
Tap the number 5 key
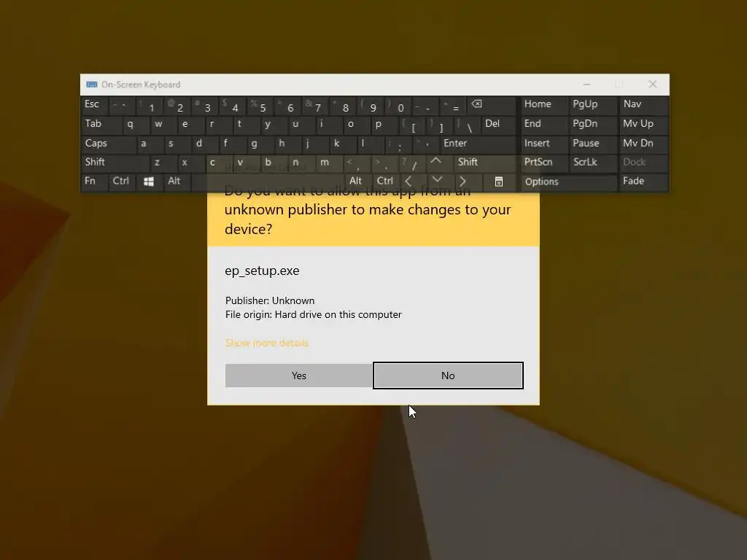(260, 105)
